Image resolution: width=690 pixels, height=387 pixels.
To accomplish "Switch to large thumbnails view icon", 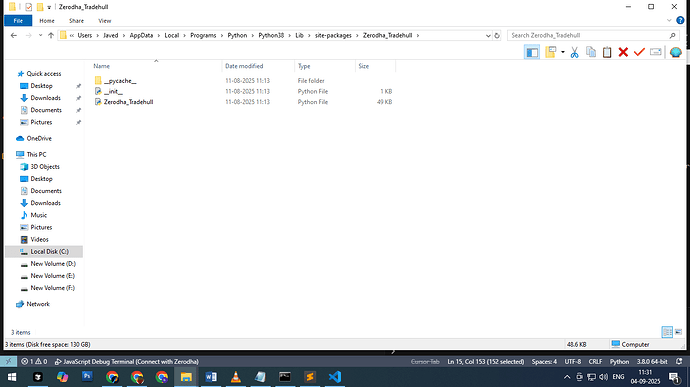I will point(679,332).
